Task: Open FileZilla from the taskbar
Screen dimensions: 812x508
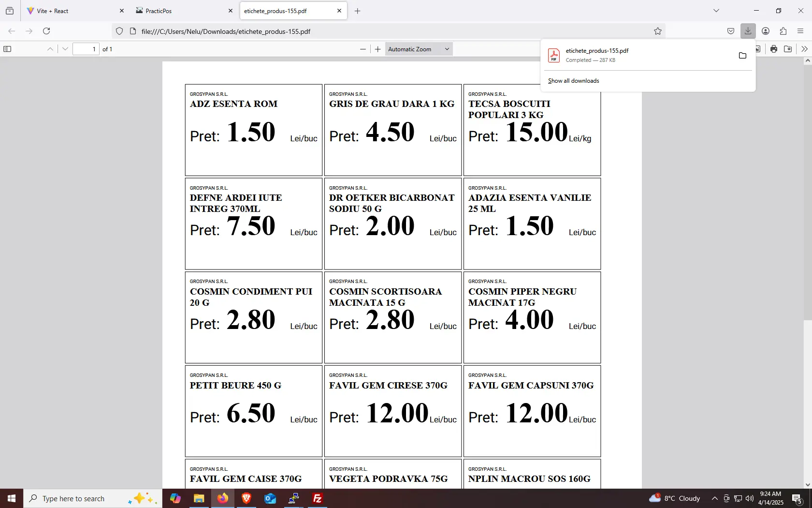Action: (x=318, y=498)
